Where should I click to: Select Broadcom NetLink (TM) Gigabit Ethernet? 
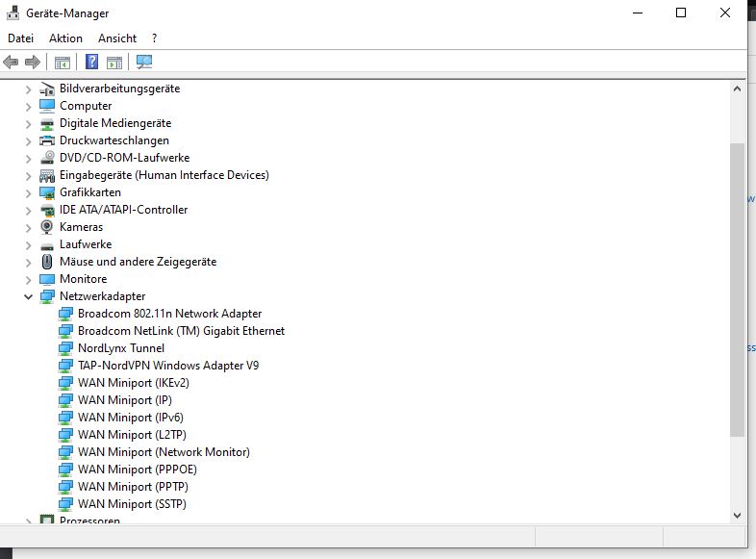tap(181, 331)
